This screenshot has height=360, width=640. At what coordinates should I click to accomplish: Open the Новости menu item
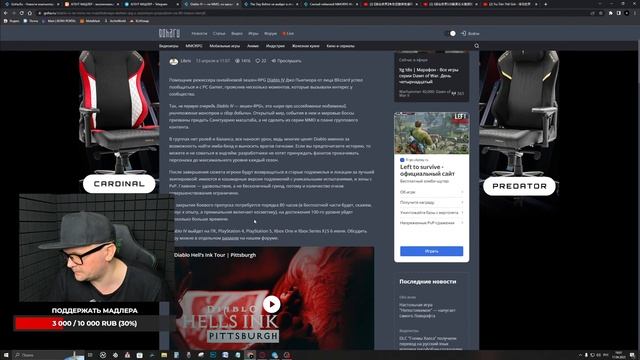click(199, 33)
